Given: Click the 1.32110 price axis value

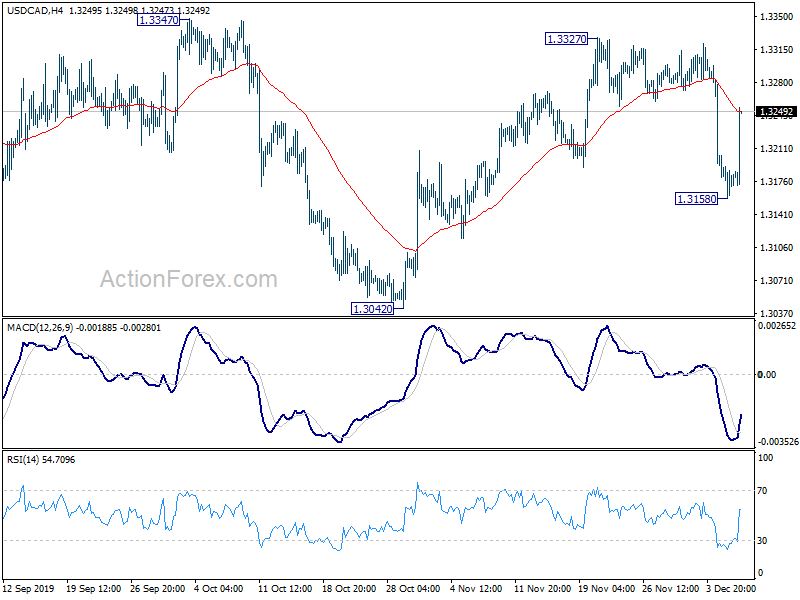Looking at the screenshot, I should pos(777,148).
